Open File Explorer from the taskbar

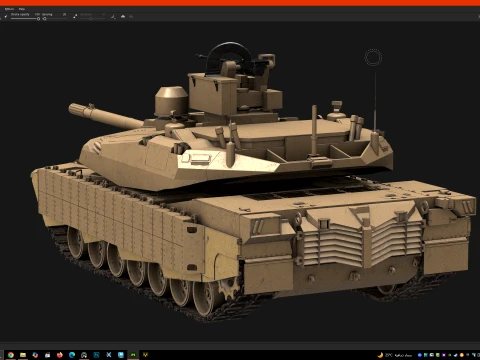(x=23, y=355)
